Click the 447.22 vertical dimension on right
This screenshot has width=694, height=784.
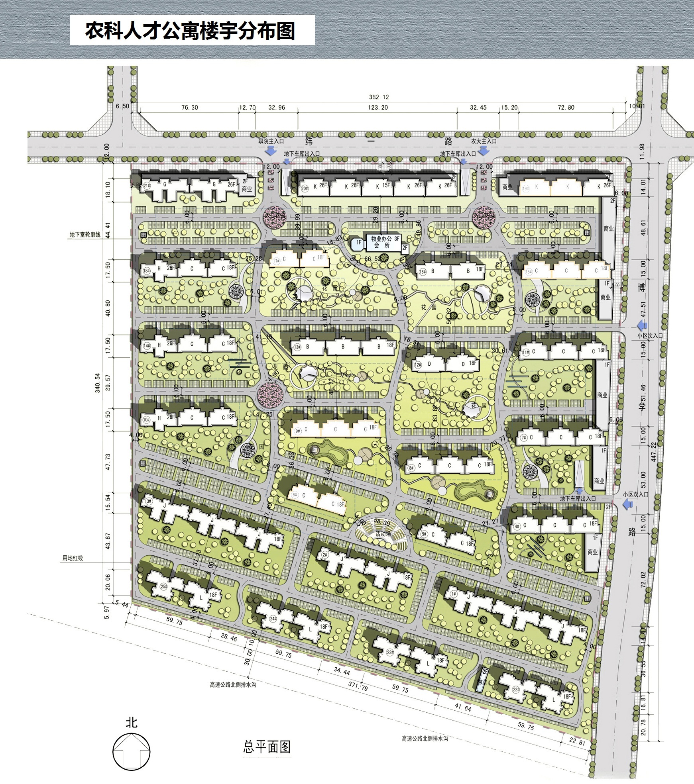pos(653,452)
